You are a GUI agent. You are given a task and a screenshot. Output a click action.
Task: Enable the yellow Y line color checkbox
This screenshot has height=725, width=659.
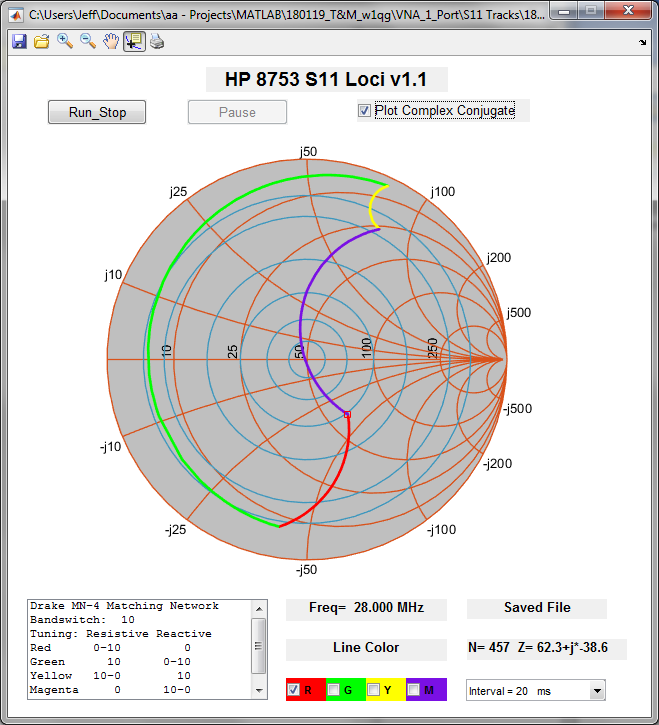tap(373, 690)
